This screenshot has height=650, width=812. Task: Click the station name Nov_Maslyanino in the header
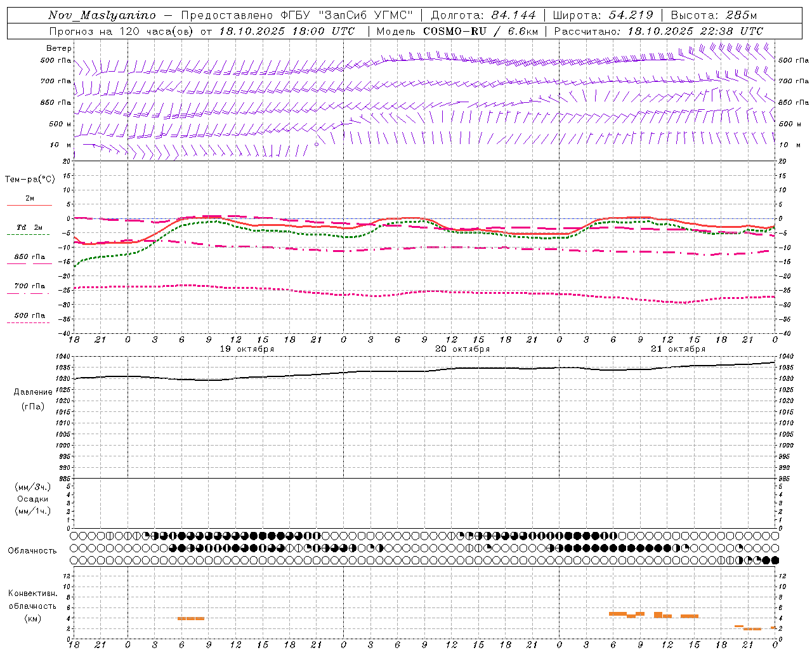coord(102,15)
